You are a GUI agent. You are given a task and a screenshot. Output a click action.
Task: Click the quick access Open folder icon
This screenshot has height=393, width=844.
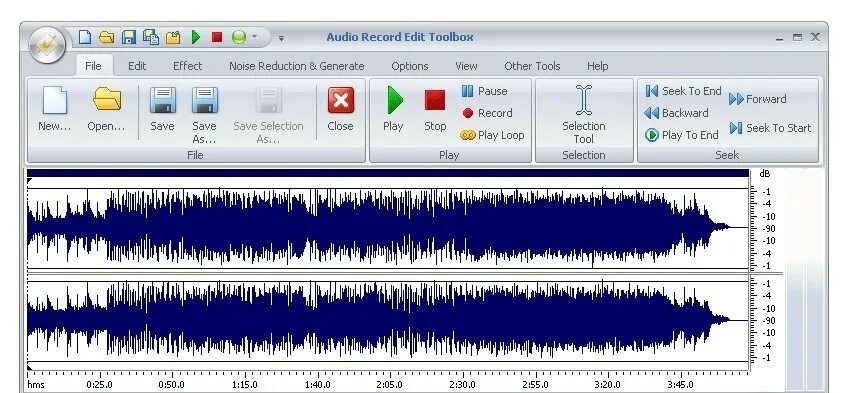click(x=107, y=37)
